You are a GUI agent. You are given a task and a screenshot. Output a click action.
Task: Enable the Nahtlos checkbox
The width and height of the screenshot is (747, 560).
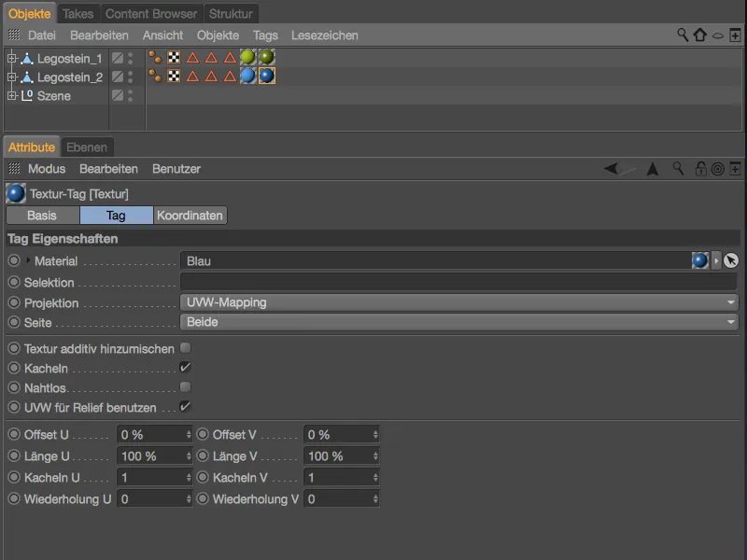point(185,386)
